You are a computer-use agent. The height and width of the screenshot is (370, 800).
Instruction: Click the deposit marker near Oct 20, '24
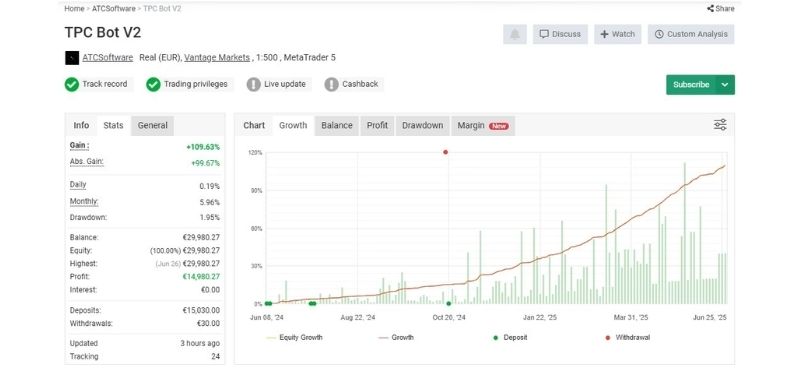tap(448, 304)
